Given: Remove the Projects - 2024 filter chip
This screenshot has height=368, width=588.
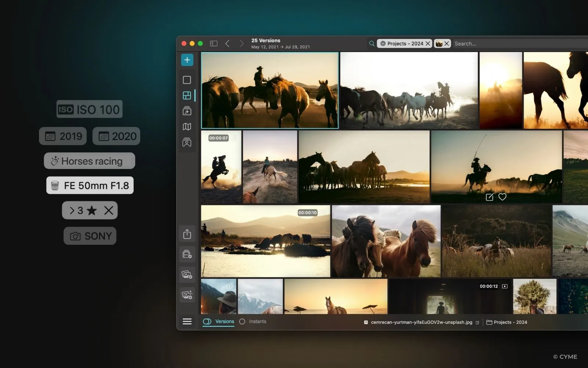Looking at the screenshot, I should 428,43.
